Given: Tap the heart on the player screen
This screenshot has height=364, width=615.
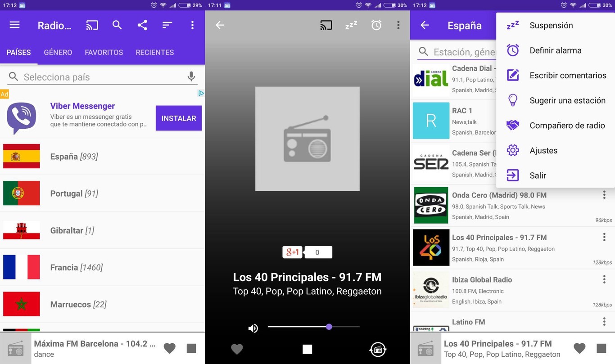Looking at the screenshot, I should 237,349.
